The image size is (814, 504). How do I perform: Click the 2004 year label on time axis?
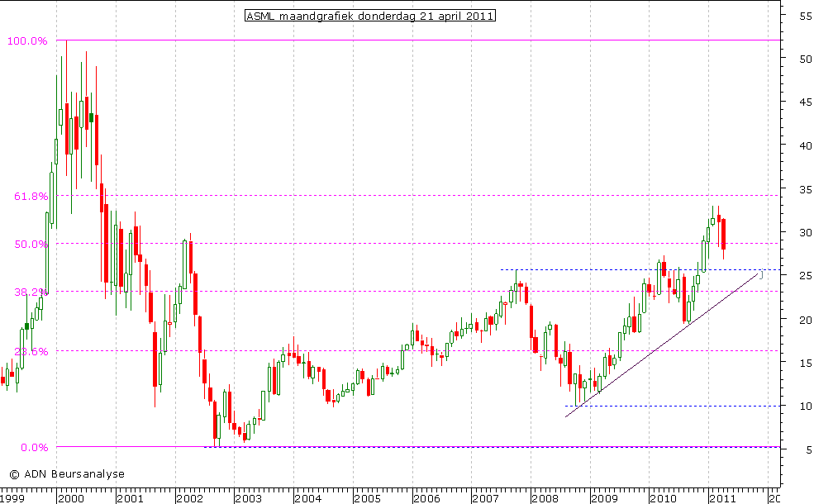click(308, 498)
